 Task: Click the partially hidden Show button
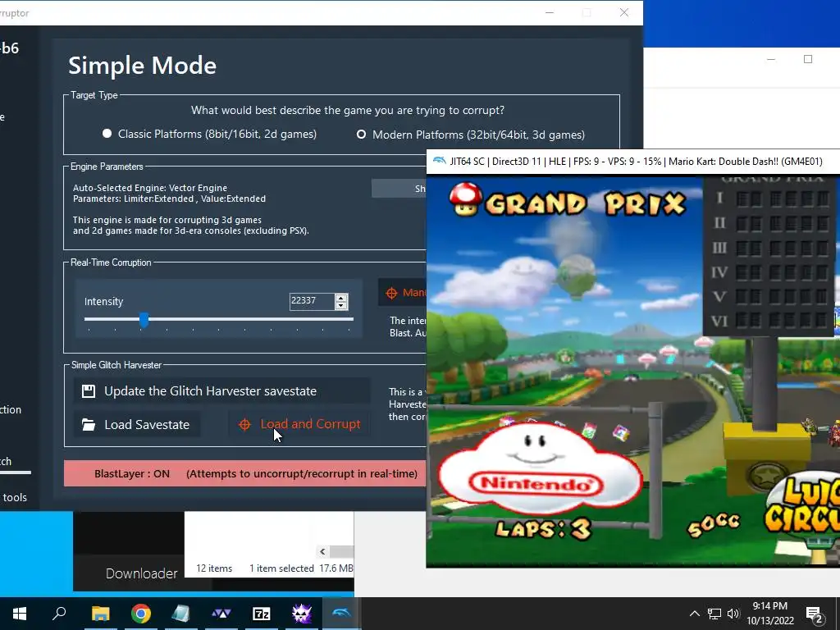click(399, 189)
